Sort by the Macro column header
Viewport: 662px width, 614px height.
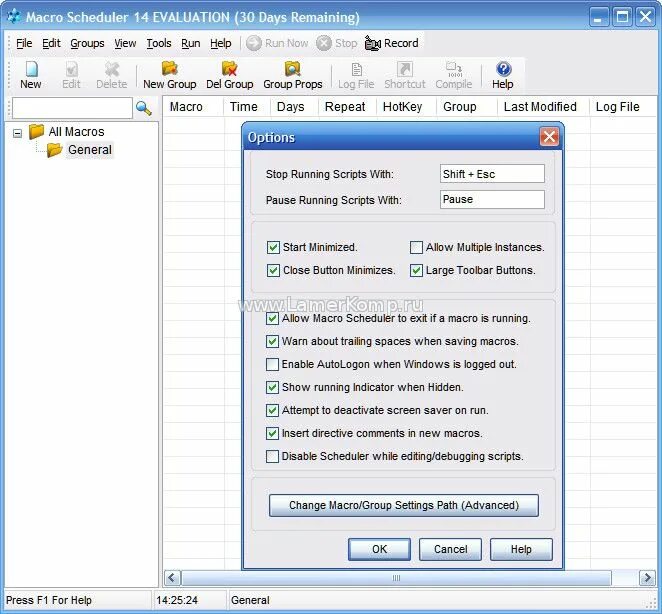tap(193, 106)
